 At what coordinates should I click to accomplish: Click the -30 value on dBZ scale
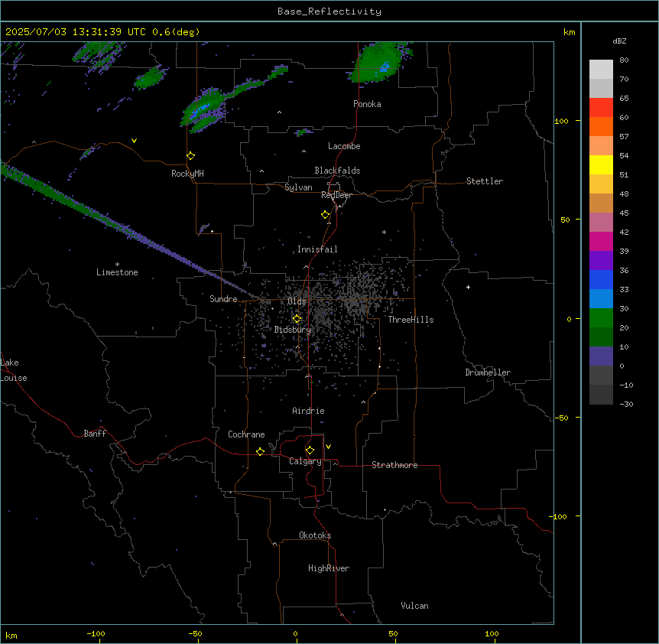[626, 404]
